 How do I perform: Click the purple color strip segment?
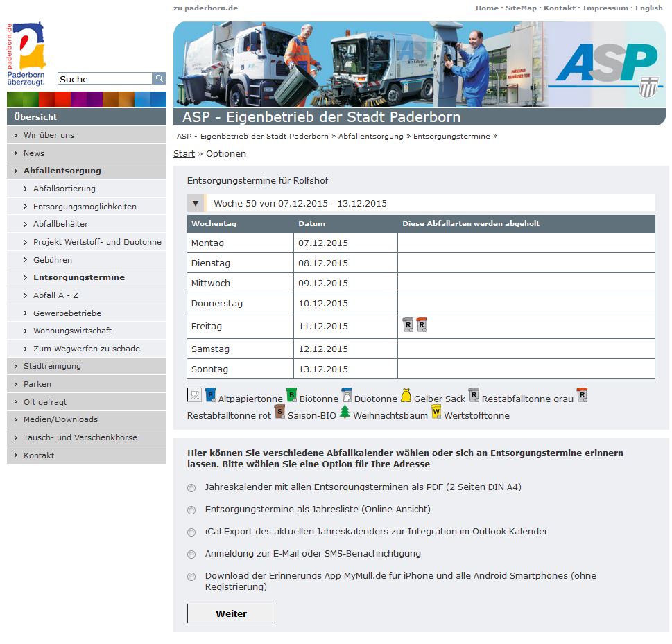[x=87, y=99]
